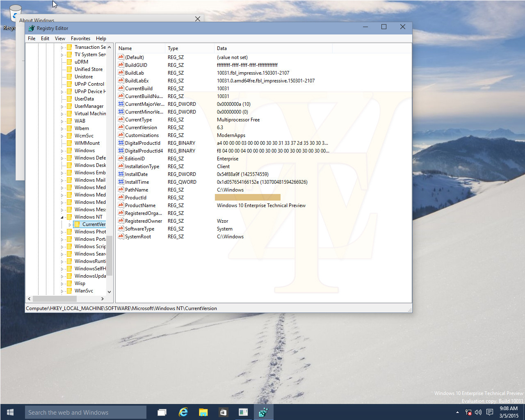This screenshot has height=420, width=525.
Task: Click the clock showing 9:08 AM
Action: pyautogui.click(x=509, y=409)
